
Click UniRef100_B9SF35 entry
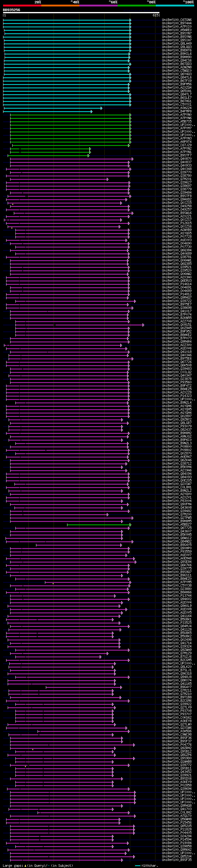click(x=177, y=860)
